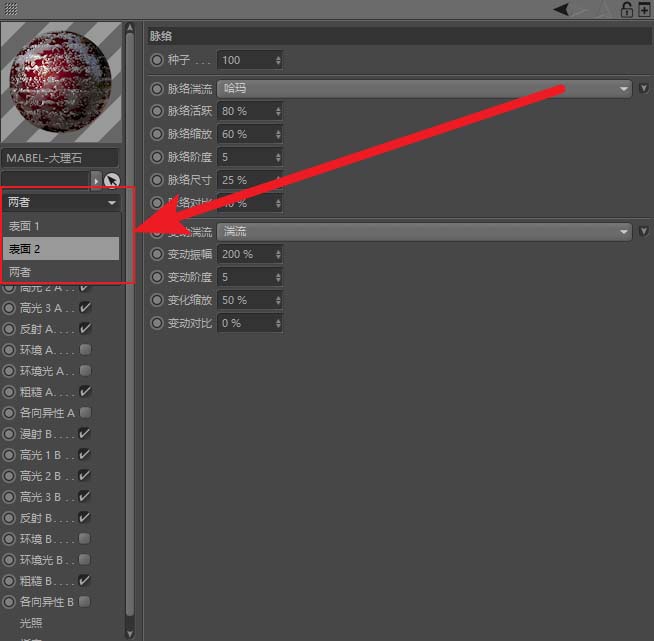Click the animation dot beside 高光 3 A
The height and width of the screenshot is (641, 654).
(9, 308)
